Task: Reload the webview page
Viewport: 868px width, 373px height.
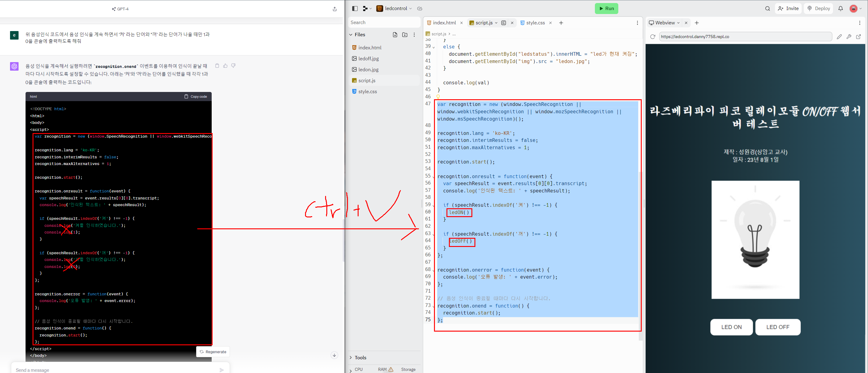Action: [653, 37]
